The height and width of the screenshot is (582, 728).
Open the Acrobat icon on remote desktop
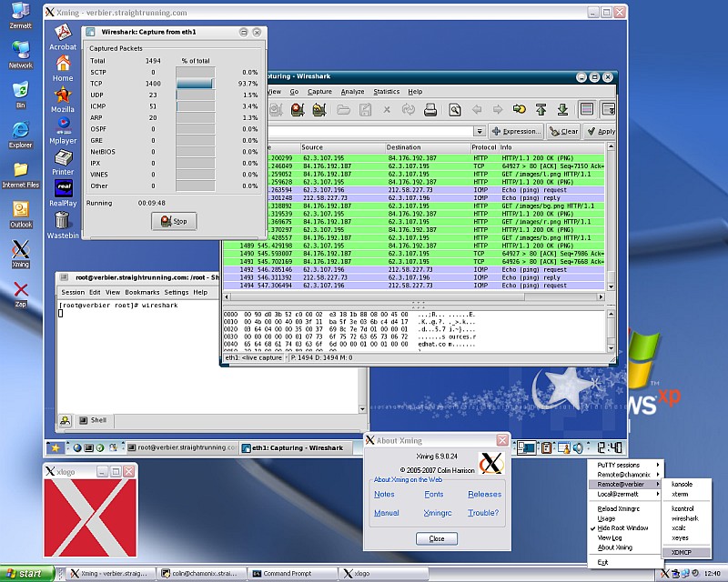click(63, 36)
